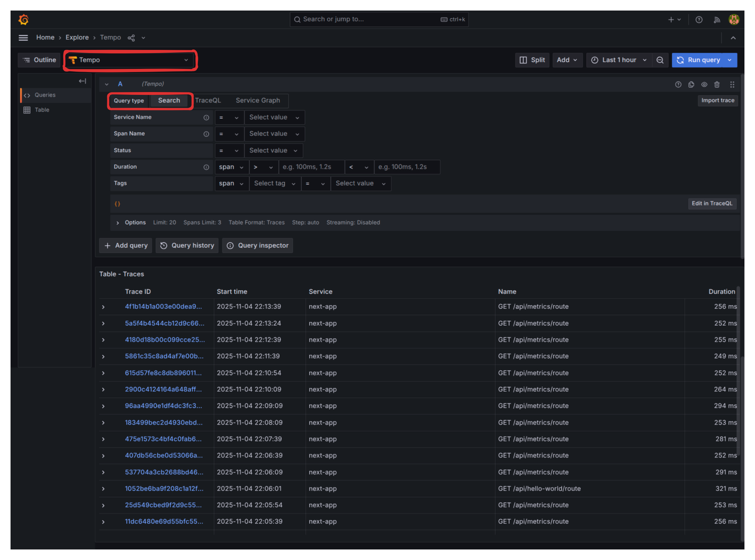Click the share icon beside the Tempo breadcrumb

[x=131, y=38]
